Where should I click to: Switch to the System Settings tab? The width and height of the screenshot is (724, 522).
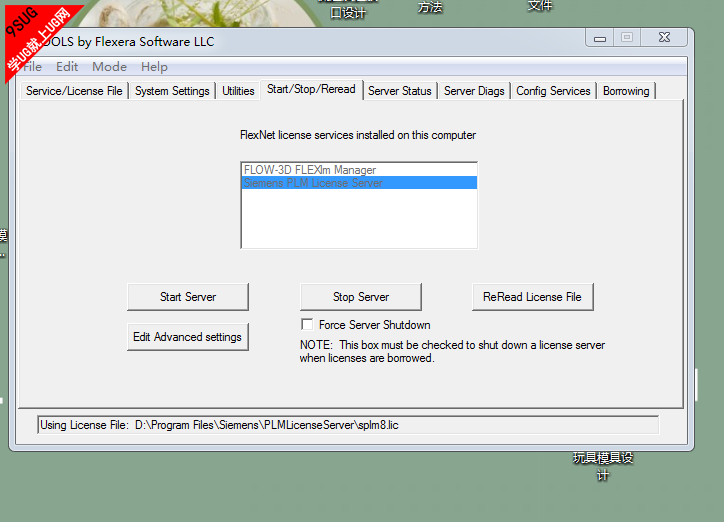tap(172, 91)
